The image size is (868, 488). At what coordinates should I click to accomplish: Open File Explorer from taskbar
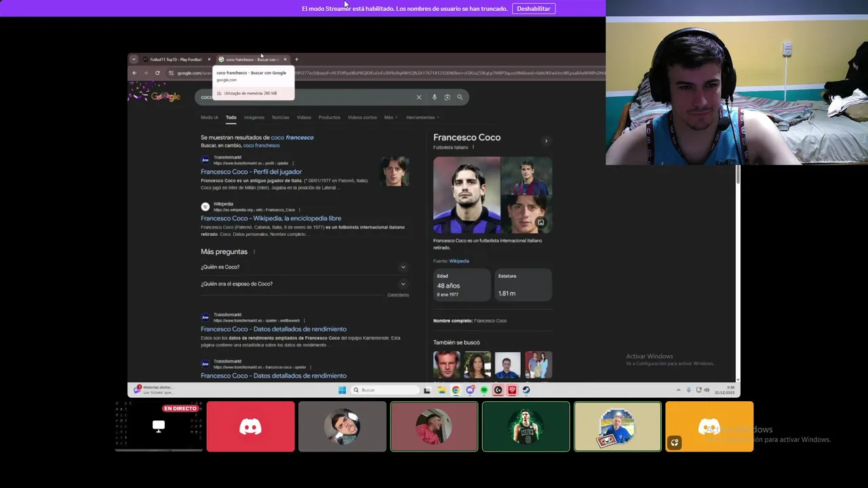441,390
